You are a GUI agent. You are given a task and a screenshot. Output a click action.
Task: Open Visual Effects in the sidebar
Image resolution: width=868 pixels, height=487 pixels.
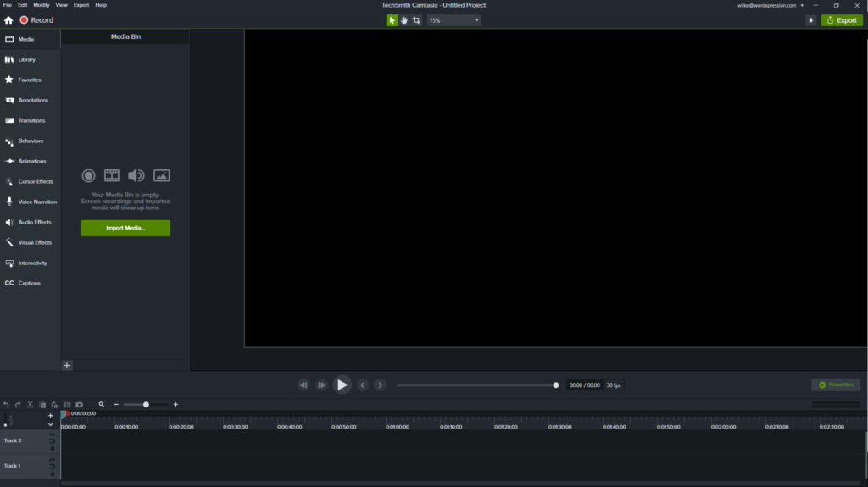pos(30,242)
